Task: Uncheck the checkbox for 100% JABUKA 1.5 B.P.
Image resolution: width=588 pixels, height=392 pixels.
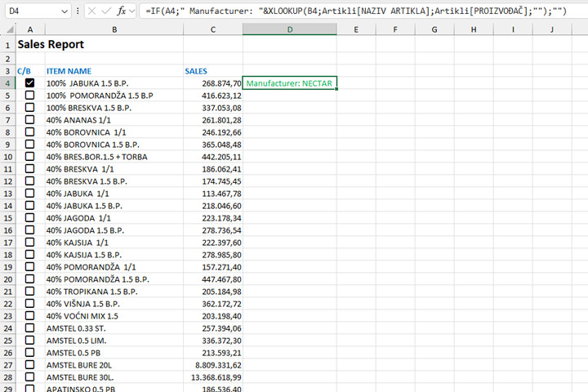Action: 29,83
